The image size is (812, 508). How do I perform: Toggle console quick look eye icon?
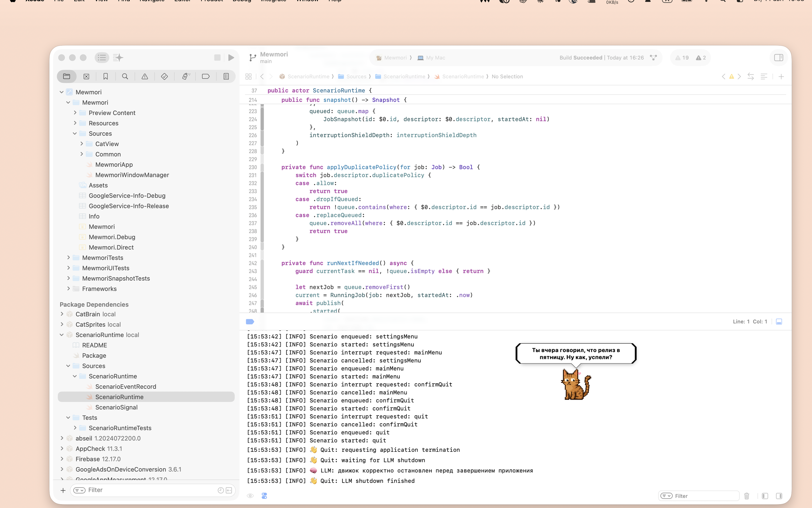[x=250, y=496]
